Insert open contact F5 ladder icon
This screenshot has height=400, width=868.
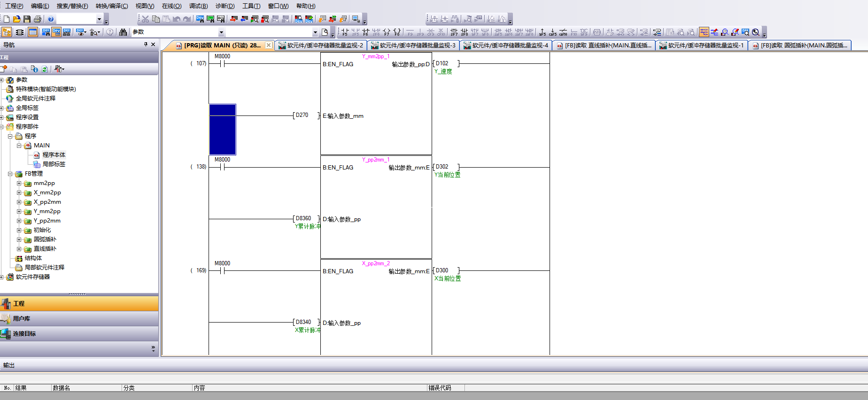345,32
